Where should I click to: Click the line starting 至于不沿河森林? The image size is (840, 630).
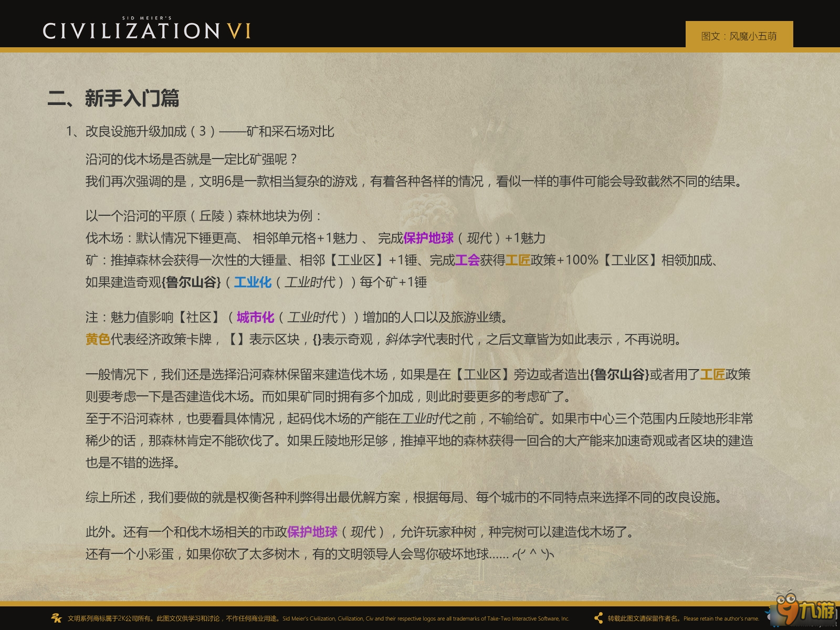point(419,418)
